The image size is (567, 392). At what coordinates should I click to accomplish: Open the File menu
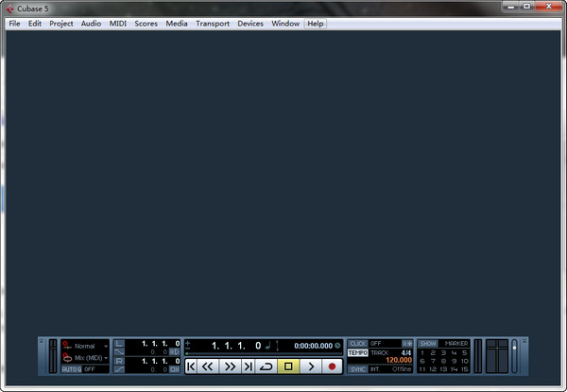coord(14,24)
